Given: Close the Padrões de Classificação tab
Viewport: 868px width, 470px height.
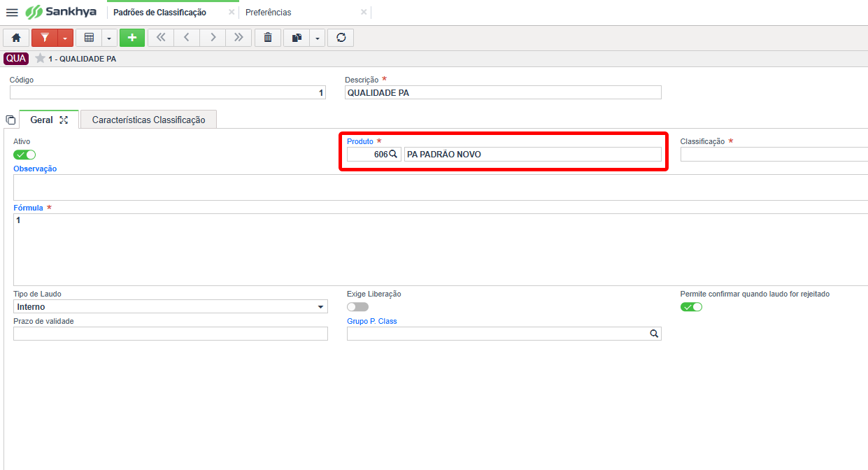Looking at the screenshot, I should point(232,13).
